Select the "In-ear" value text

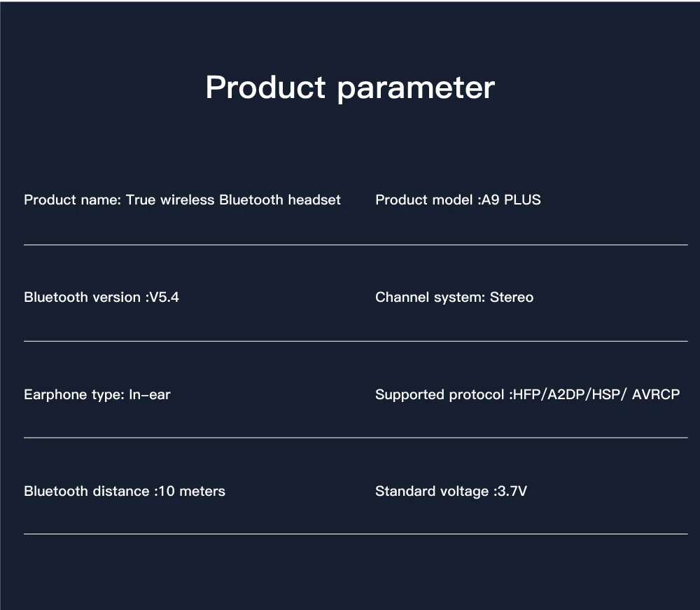point(150,394)
